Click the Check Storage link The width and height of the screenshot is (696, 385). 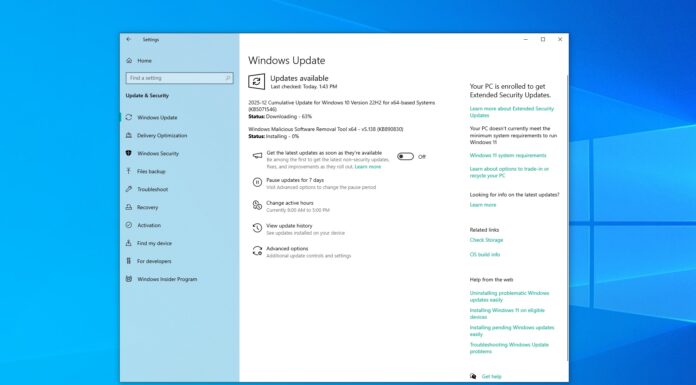click(x=486, y=240)
